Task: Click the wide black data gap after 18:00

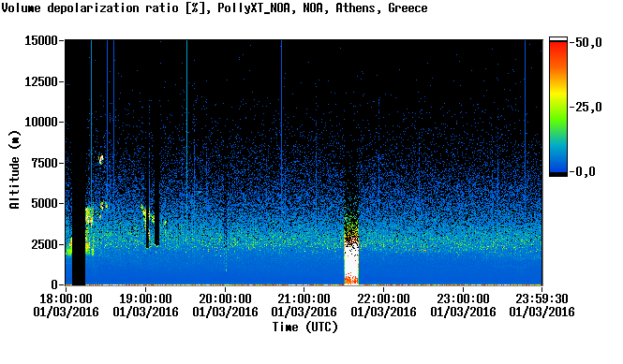Action: click(79, 162)
